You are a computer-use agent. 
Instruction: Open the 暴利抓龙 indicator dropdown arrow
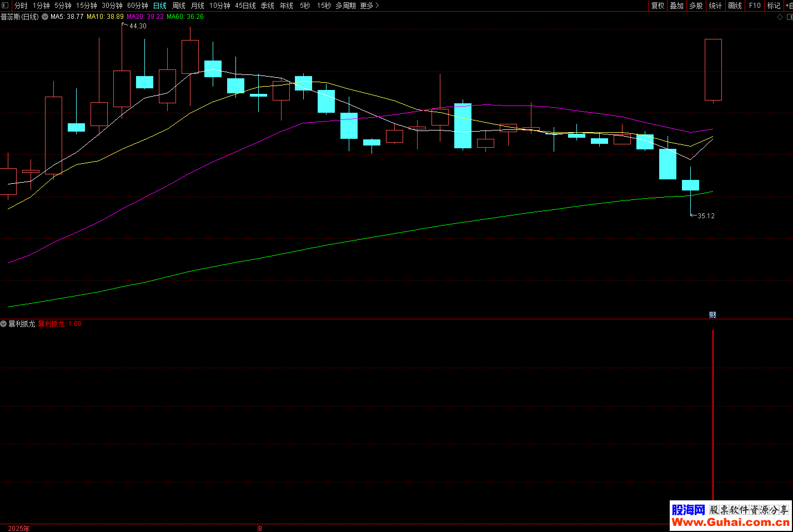tap(3, 324)
